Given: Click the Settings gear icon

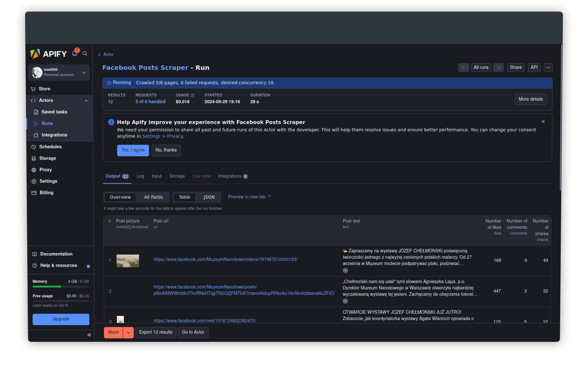Looking at the screenshot, I should [x=34, y=182].
